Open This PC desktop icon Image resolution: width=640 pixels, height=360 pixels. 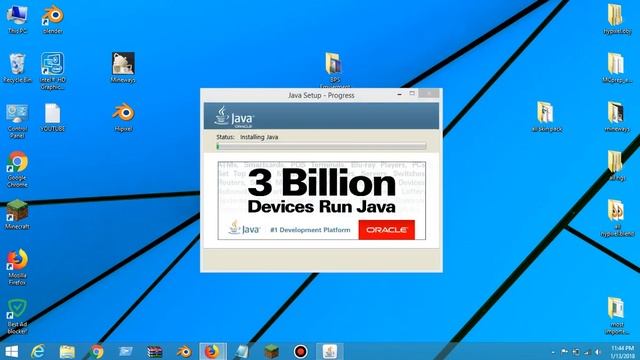pyautogui.click(x=17, y=19)
